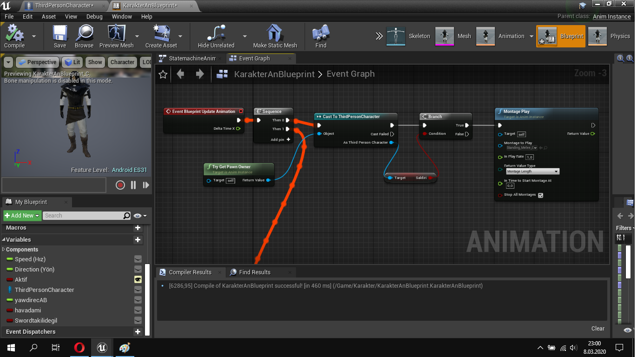Click the graph favorite star icon
This screenshot has height=357, width=644.
coord(163,74)
